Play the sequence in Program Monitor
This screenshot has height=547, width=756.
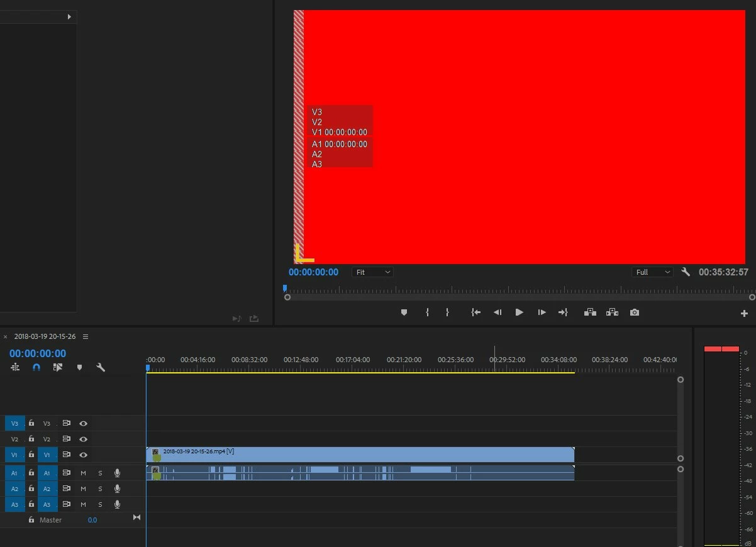519,312
